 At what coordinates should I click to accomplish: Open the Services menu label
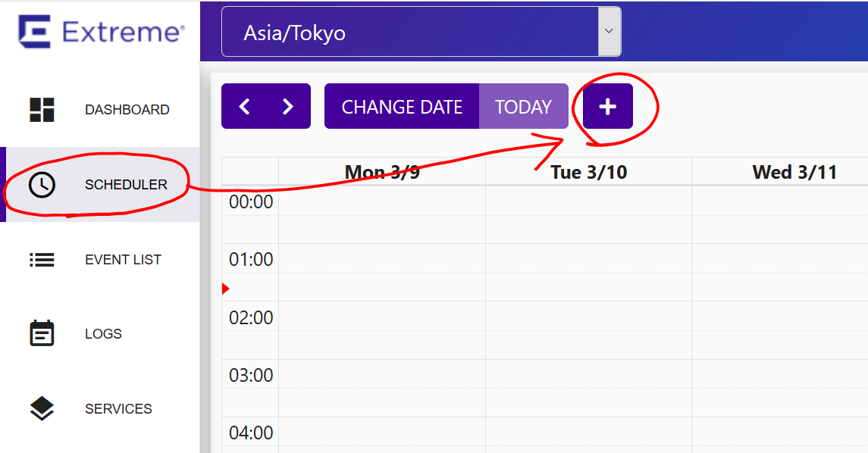point(118,409)
